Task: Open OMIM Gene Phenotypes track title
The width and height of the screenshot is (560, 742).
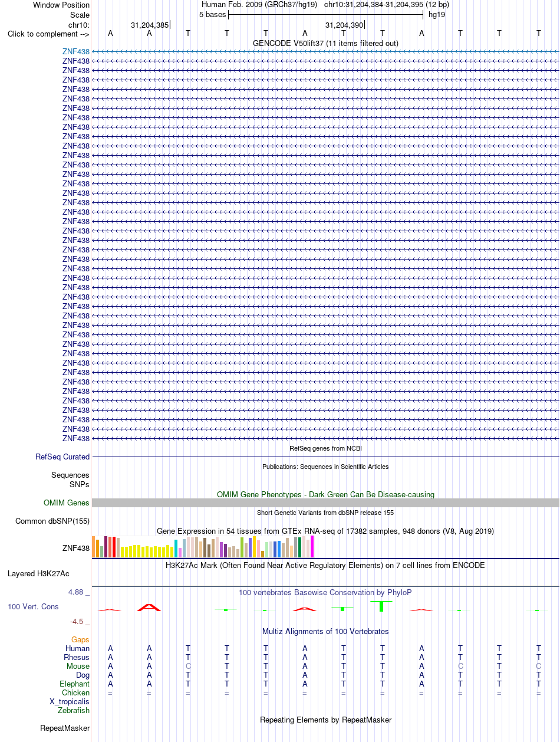Action: pyautogui.click(x=325, y=494)
